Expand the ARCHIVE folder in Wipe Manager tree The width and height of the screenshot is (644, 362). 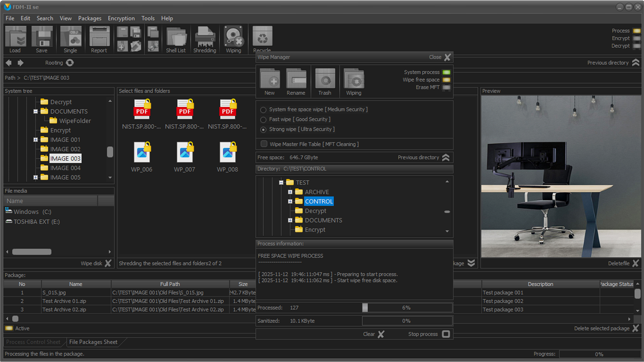(290, 192)
